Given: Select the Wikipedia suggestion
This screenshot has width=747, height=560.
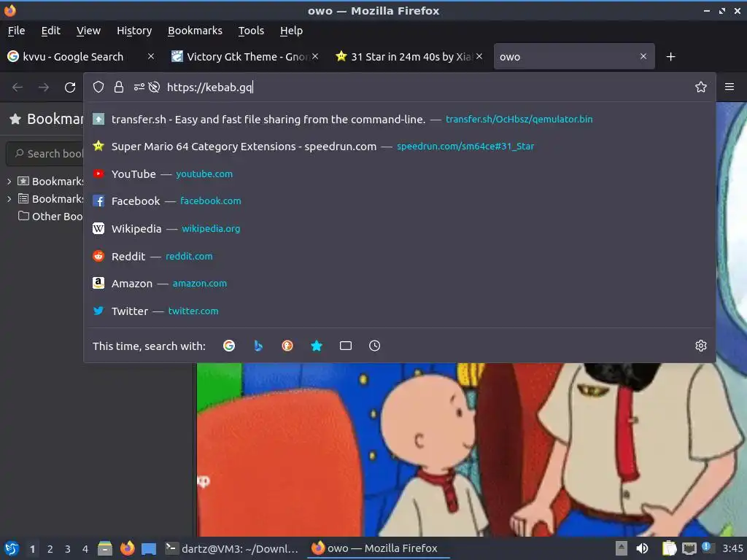Looking at the screenshot, I should [400, 228].
